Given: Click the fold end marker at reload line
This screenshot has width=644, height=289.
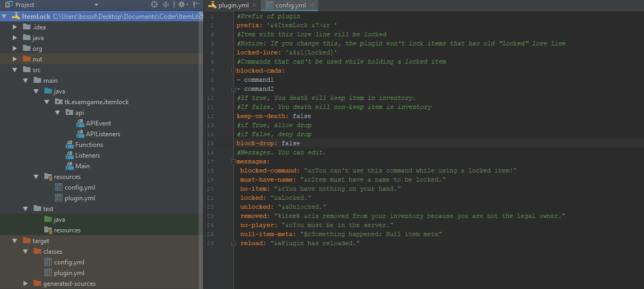Looking at the screenshot, I should click(x=233, y=243).
